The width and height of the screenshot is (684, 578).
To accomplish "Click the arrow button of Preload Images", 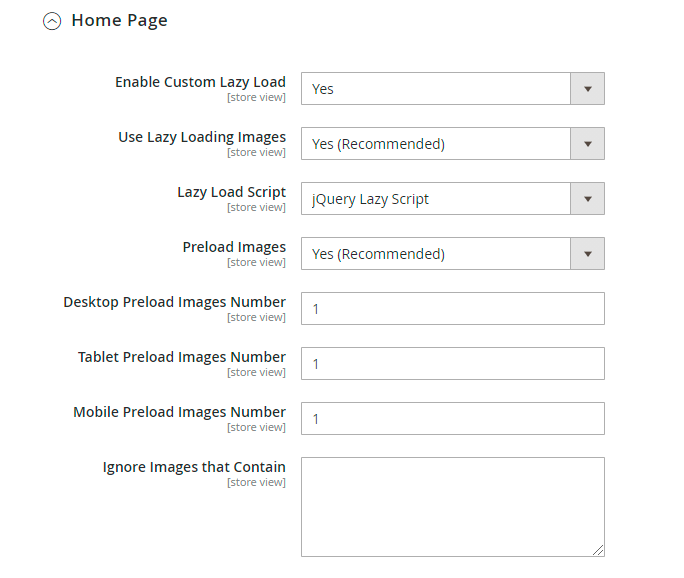I will coord(587,254).
